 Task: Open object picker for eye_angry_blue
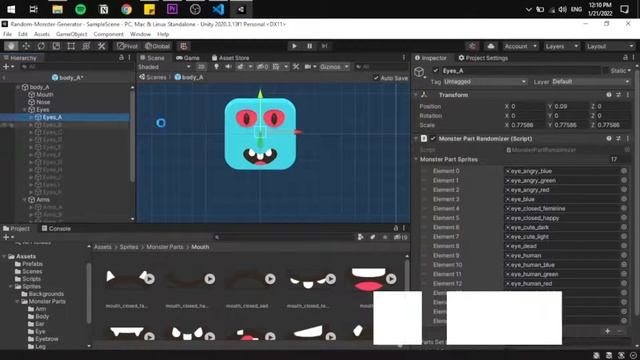(x=624, y=171)
